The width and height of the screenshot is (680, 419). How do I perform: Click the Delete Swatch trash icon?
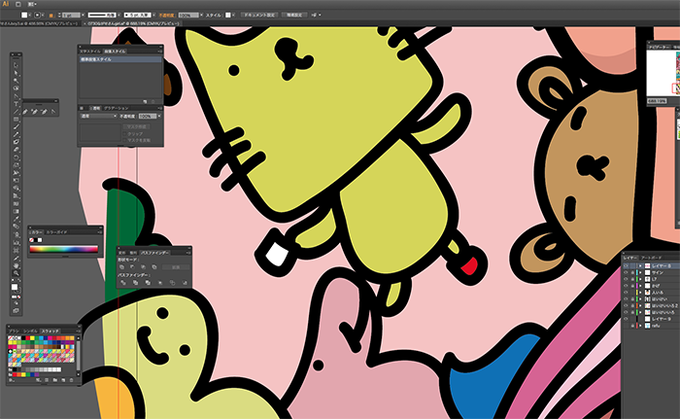pyautogui.click(x=71, y=380)
